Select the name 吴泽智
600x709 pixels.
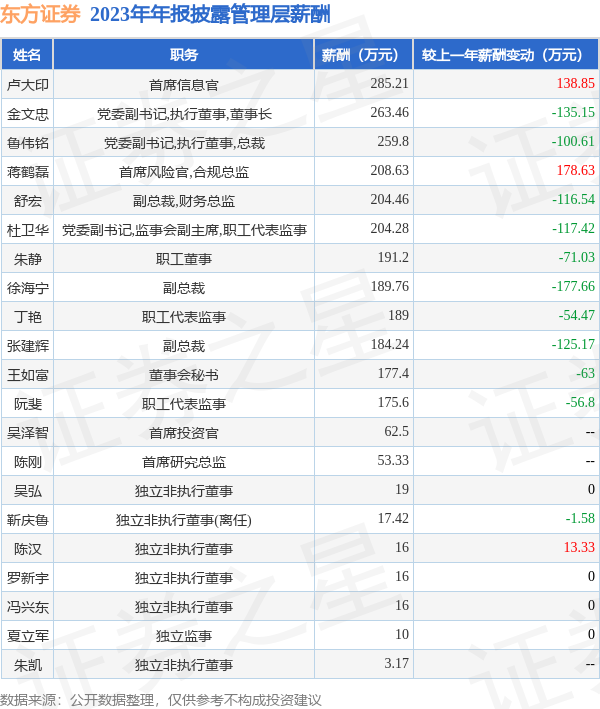pos(28,433)
